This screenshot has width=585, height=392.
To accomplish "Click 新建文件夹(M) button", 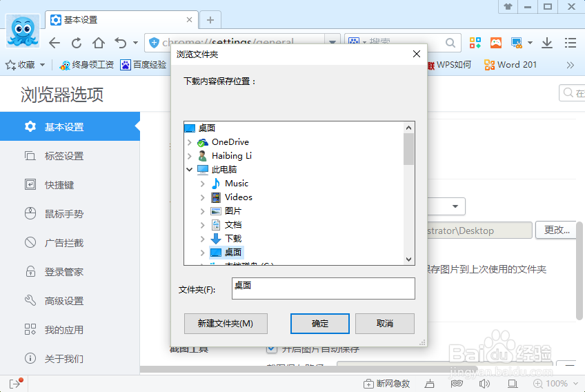I will 226,323.
